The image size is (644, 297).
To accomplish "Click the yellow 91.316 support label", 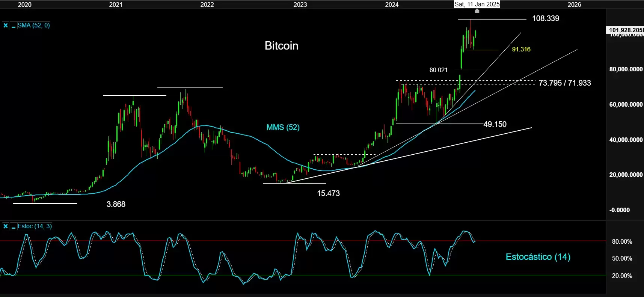I will pos(521,50).
